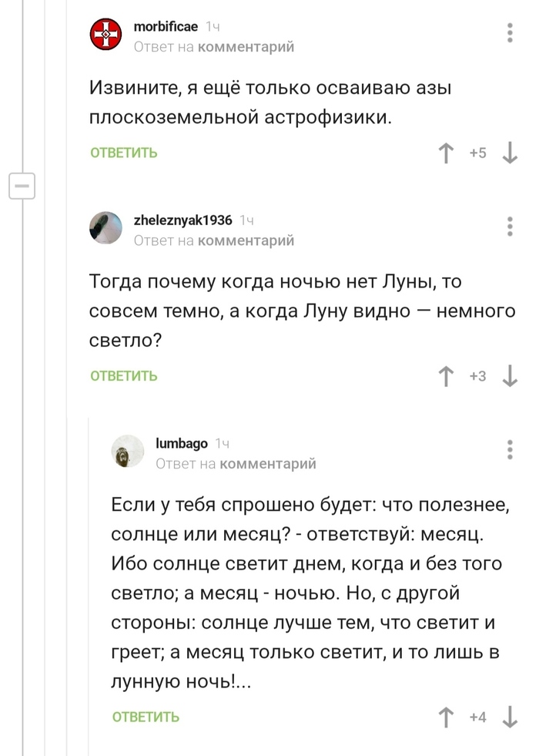Open the zheleznyak1936 username link
Image resolution: width=539 pixels, height=756 pixels.
click(x=182, y=220)
